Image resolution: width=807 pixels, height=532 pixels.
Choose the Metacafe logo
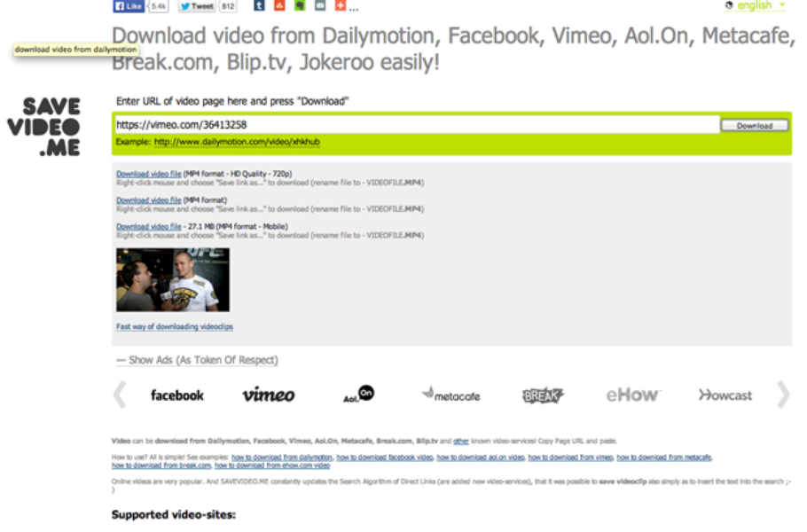(451, 395)
